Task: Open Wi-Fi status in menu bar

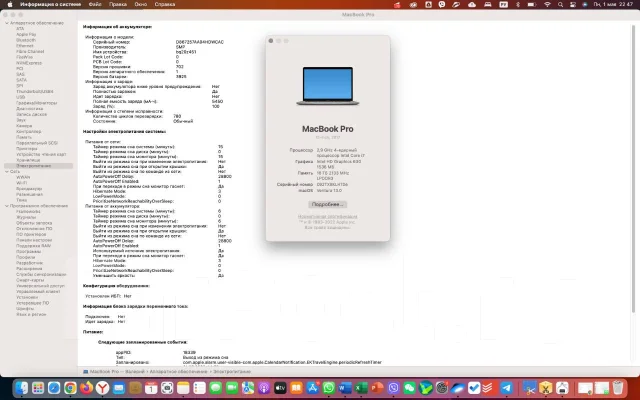Action: coord(547,4)
